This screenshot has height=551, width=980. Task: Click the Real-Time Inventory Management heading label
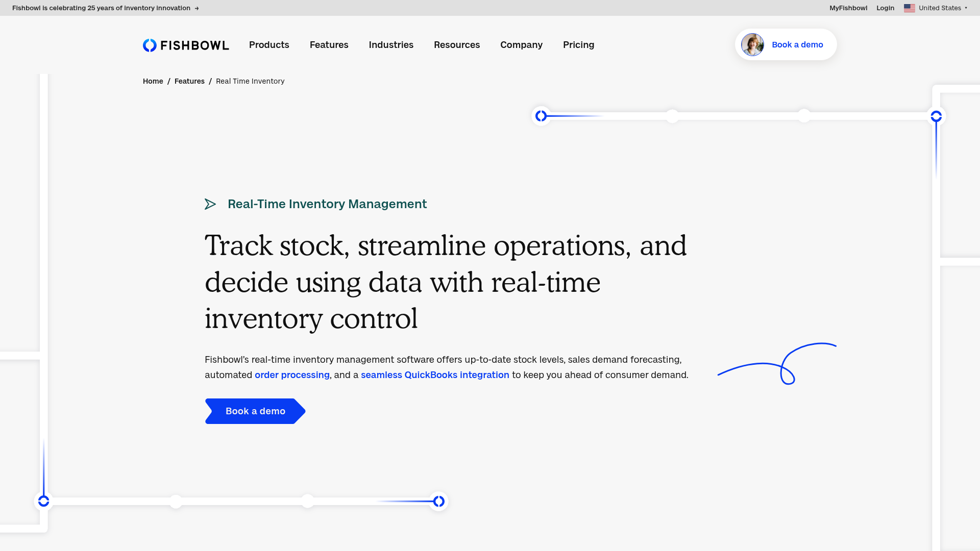[x=327, y=204]
